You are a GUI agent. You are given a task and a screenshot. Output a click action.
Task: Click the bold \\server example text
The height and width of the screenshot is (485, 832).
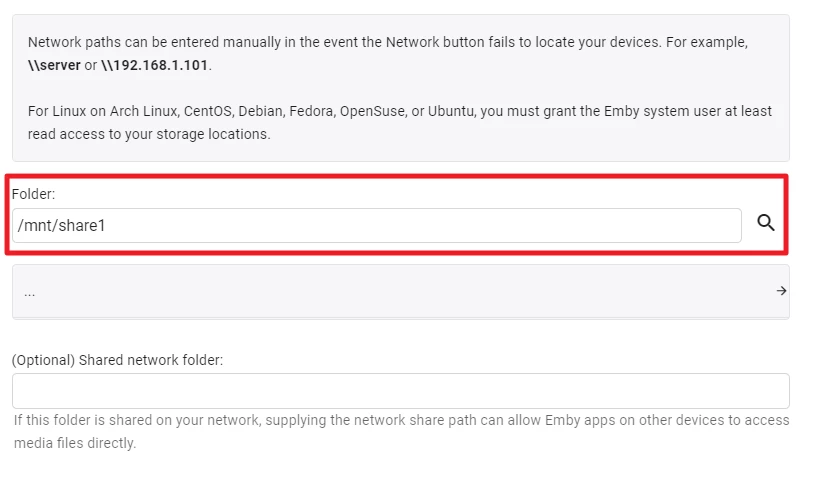(x=54, y=65)
